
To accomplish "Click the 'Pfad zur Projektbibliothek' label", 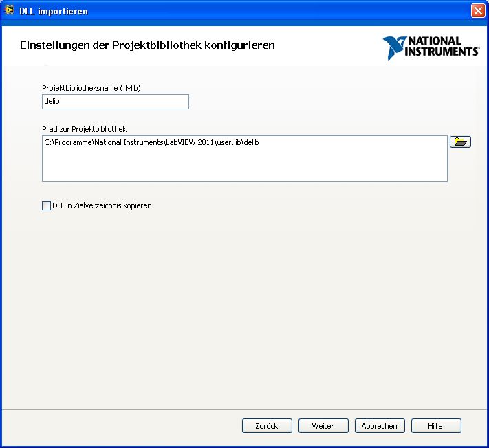I will tap(85, 129).
